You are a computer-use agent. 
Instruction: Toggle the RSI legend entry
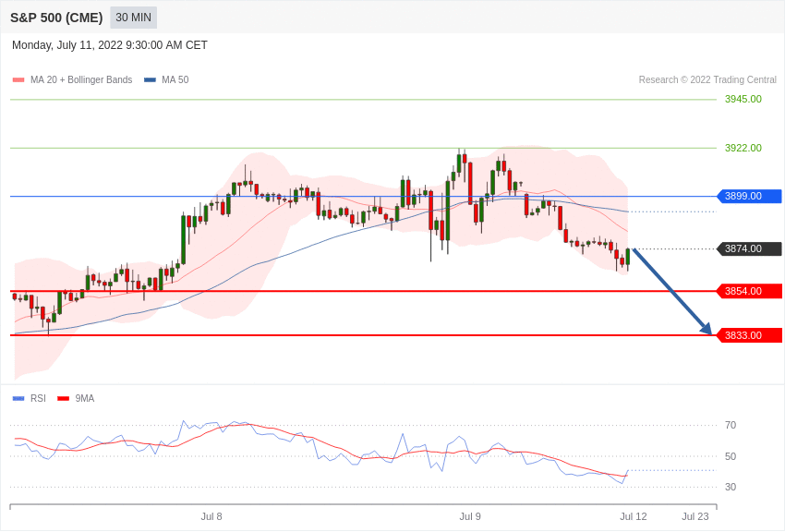(29, 398)
